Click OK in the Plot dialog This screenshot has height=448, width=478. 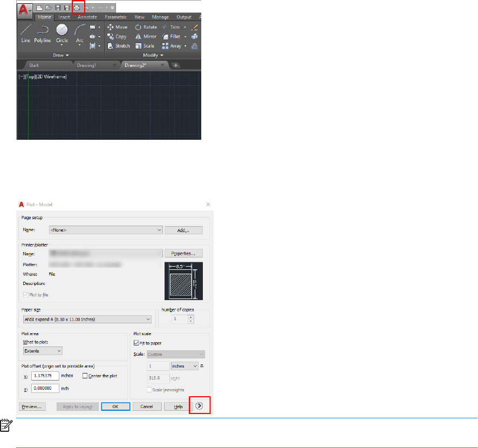pos(115,406)
